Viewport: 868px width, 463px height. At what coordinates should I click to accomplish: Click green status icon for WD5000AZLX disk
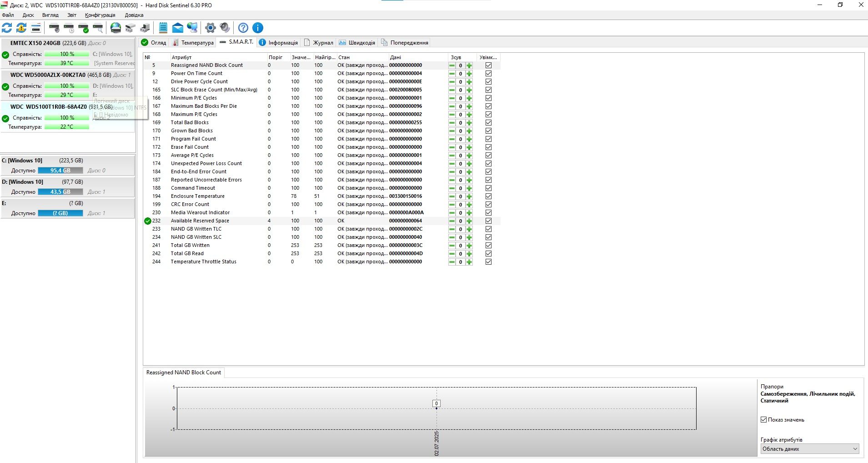tap(5, 87)
